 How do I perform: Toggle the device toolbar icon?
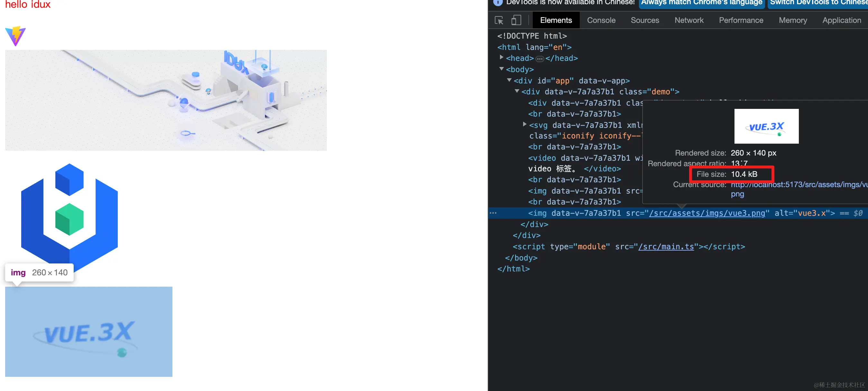[x=516, y=20]
